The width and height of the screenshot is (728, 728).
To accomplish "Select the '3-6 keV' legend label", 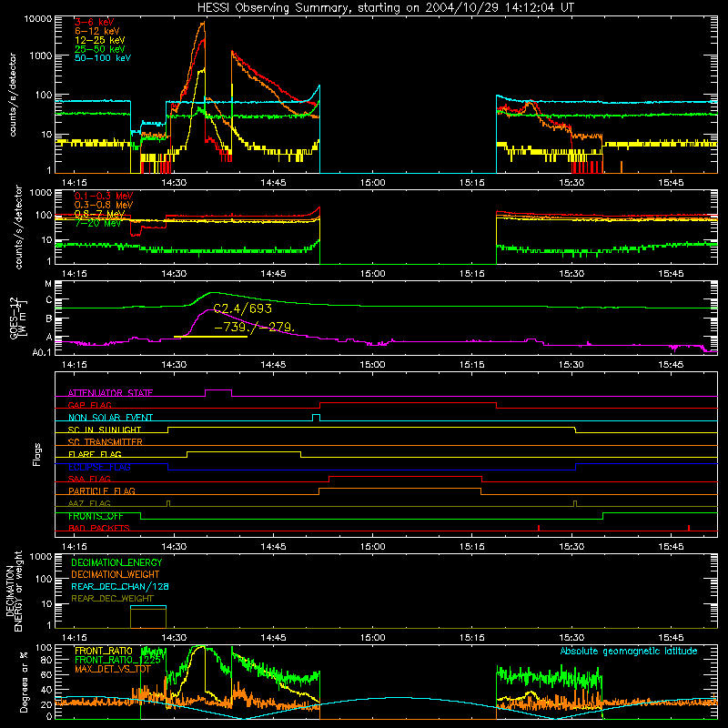I will click(95, 22).
